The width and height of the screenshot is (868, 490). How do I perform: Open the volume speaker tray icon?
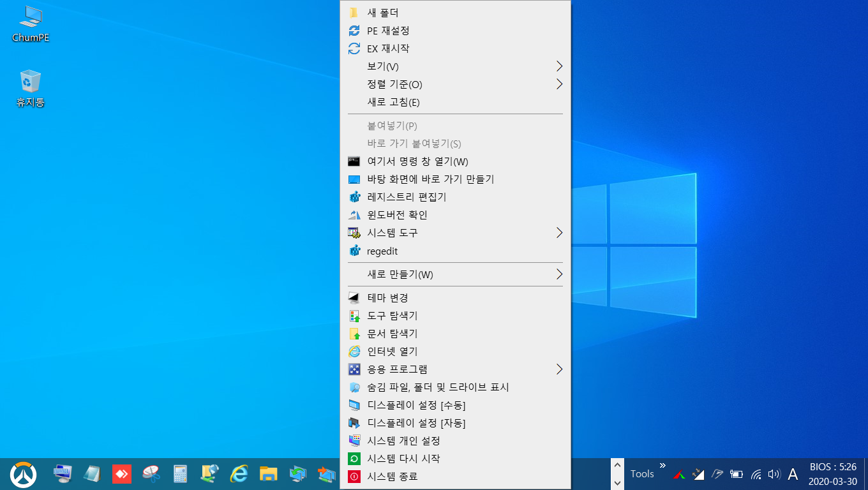tap(774, 474)
